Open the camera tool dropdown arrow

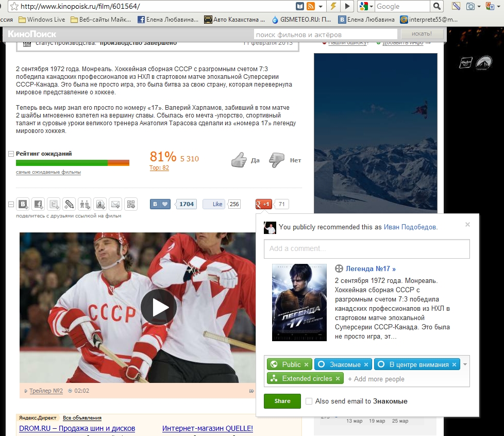(x=479, y=6)
